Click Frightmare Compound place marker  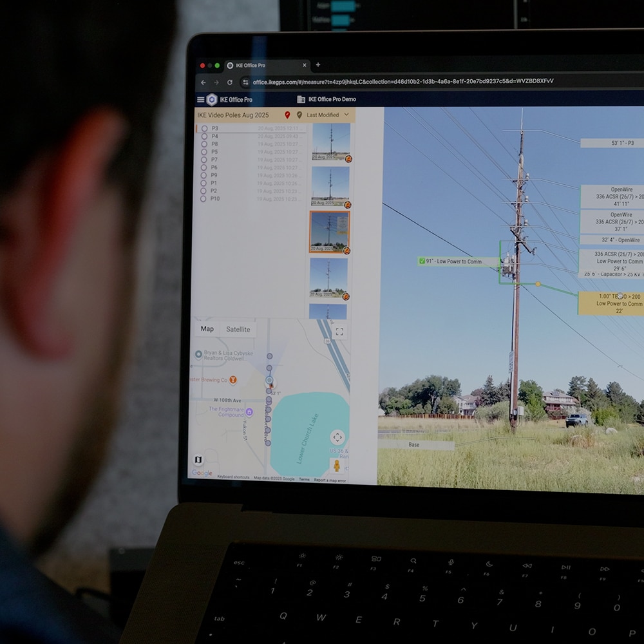249,412
